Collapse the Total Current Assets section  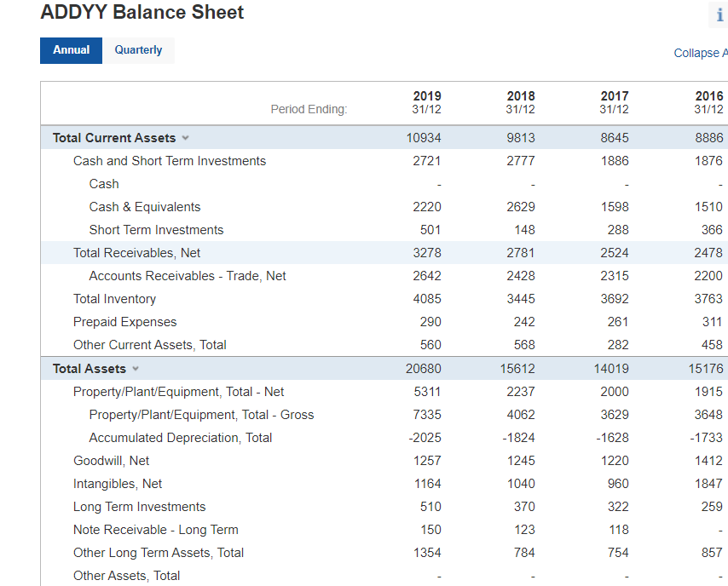point(186,138)
